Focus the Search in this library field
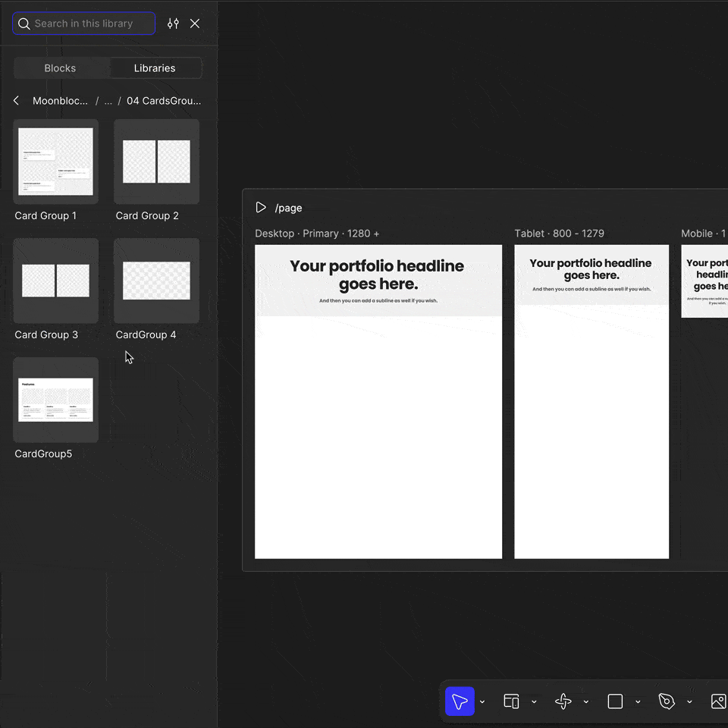Image resolution: width=728 pixels, height=728 pixels. pyautogui.click(x=84, y=24)
